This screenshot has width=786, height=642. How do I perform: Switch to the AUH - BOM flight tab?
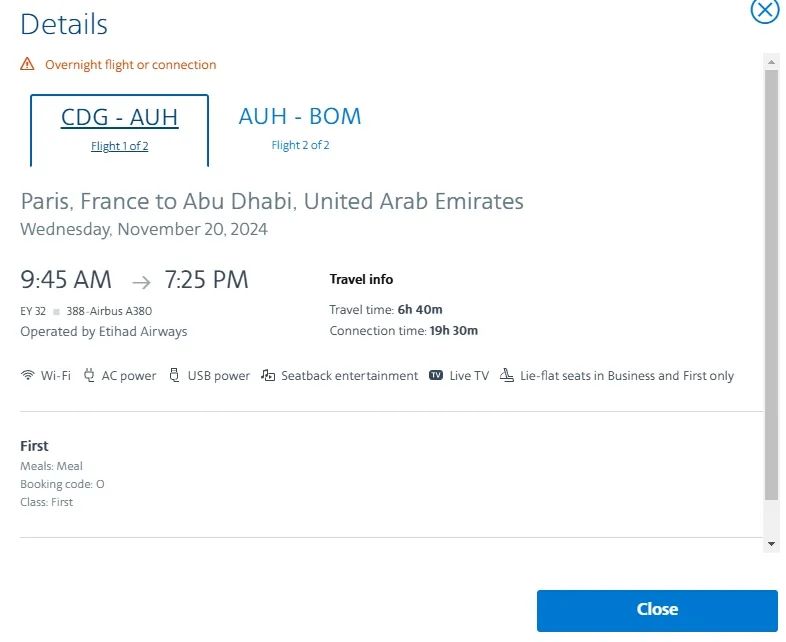pos(300,116)
